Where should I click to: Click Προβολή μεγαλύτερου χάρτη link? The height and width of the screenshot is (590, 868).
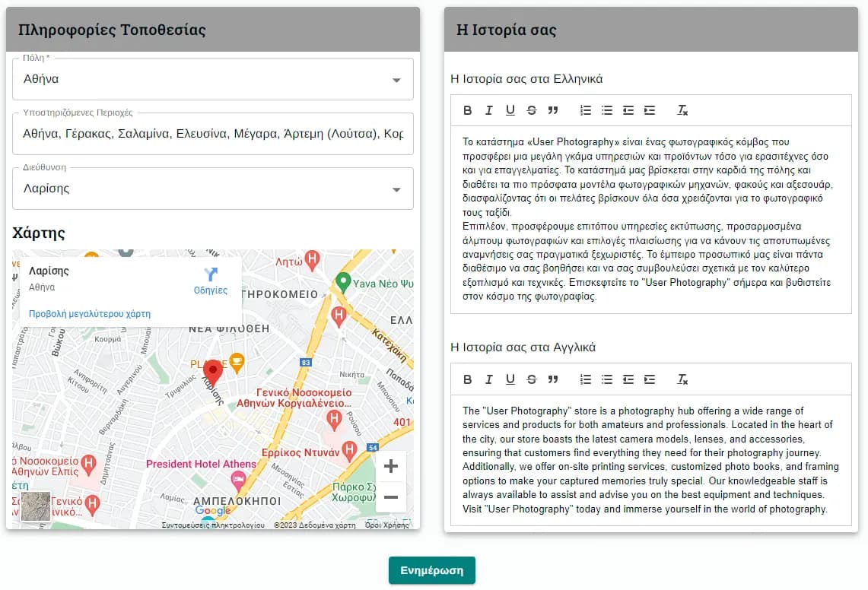tap(90, 314)
